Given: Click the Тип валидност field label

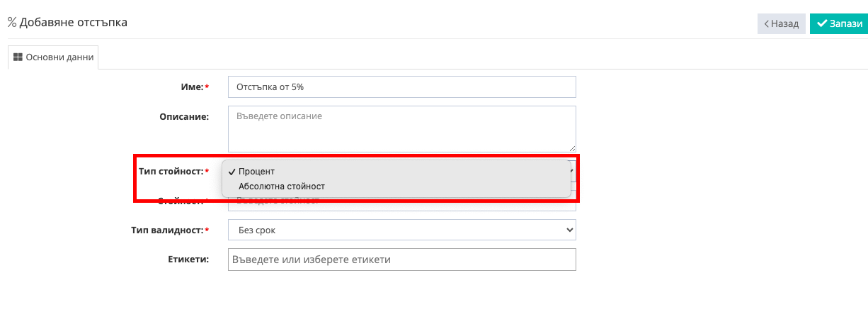Looking at the screenshot, I should point(170,230).
